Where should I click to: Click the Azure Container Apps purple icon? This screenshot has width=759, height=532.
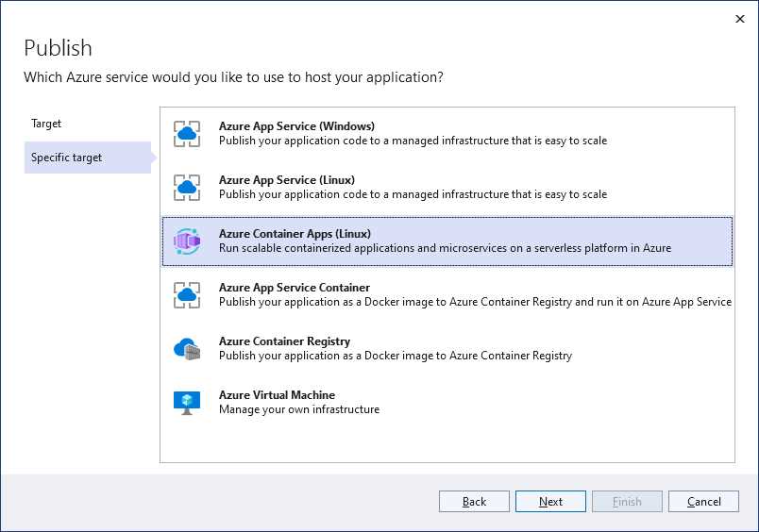pos(187,241)
